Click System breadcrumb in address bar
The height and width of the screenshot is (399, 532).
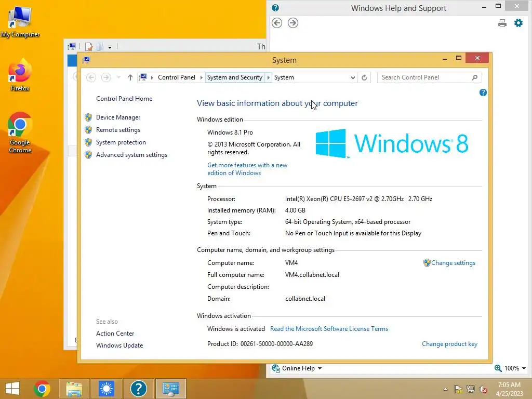tap(284, 78)
